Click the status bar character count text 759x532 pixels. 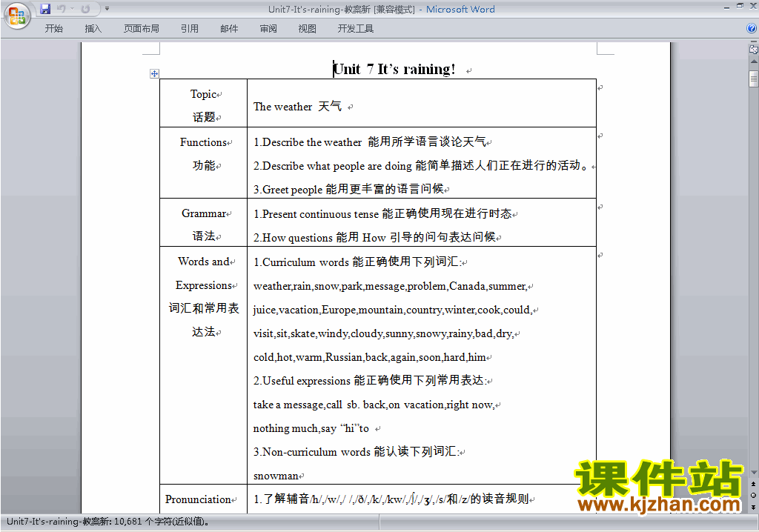[108, 522]
